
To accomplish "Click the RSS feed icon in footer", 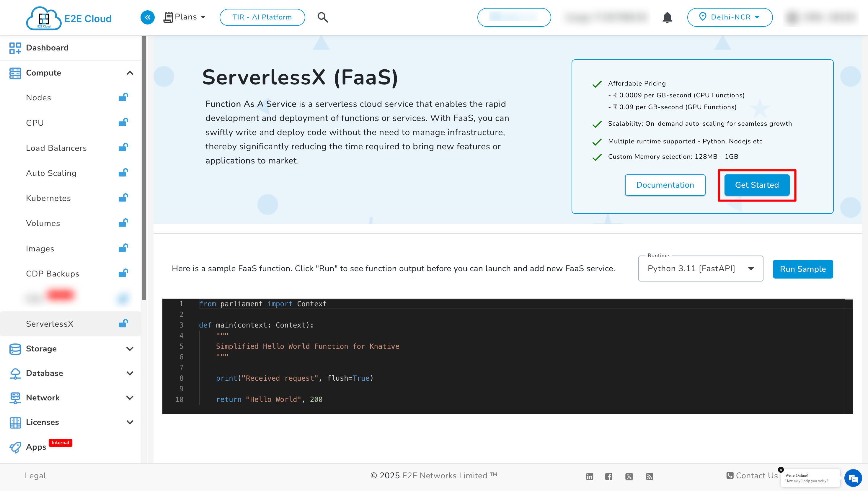I will point(650,476).
